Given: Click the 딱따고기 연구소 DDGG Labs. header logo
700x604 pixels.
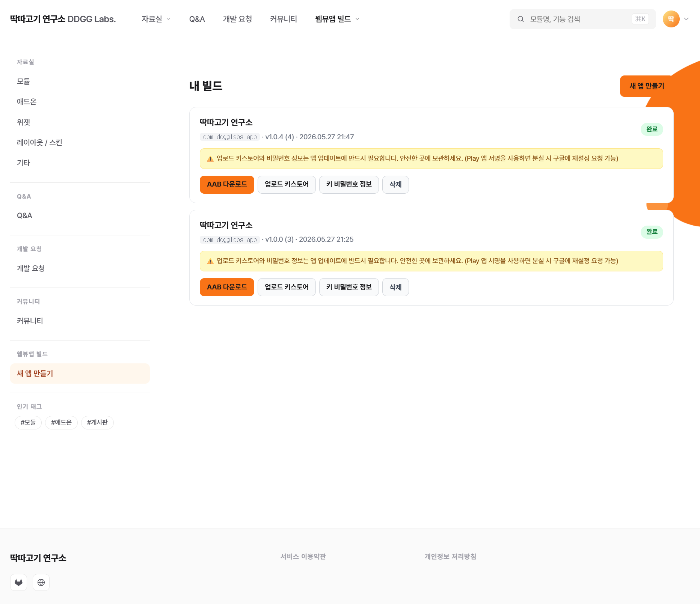Looking at the screenshot, I should click(x=63, y=19).
